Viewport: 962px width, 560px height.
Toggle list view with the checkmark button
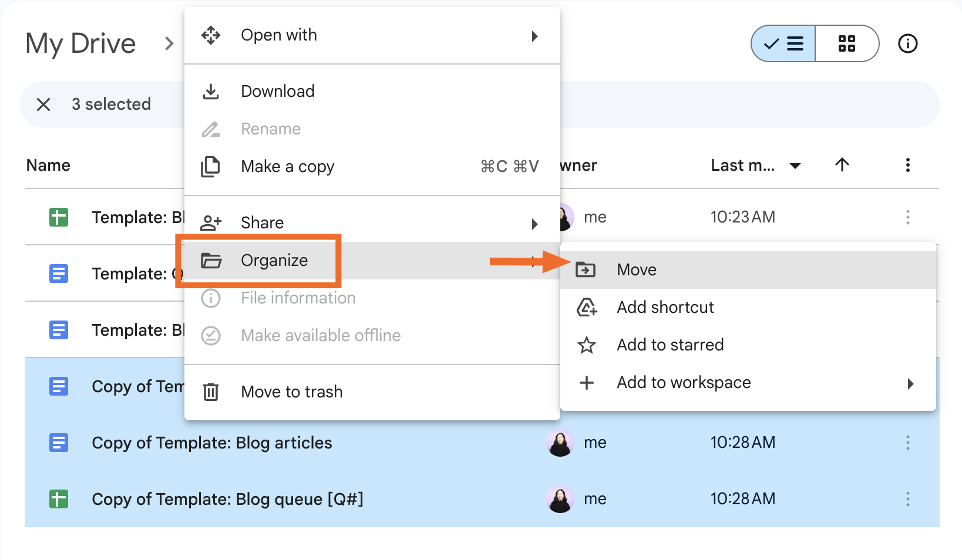pyautogui.click(x=783, y=43)
